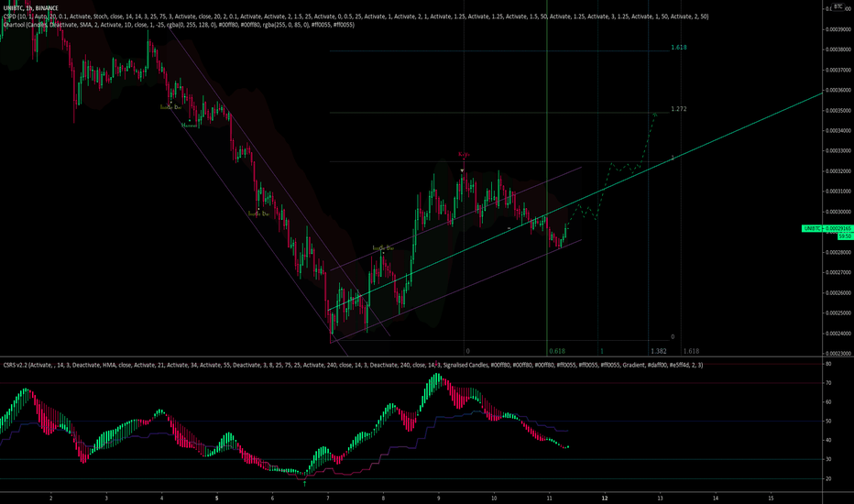Select the Chartool indicator legend line
Screen dimensions: 854x504
[179, 25]
